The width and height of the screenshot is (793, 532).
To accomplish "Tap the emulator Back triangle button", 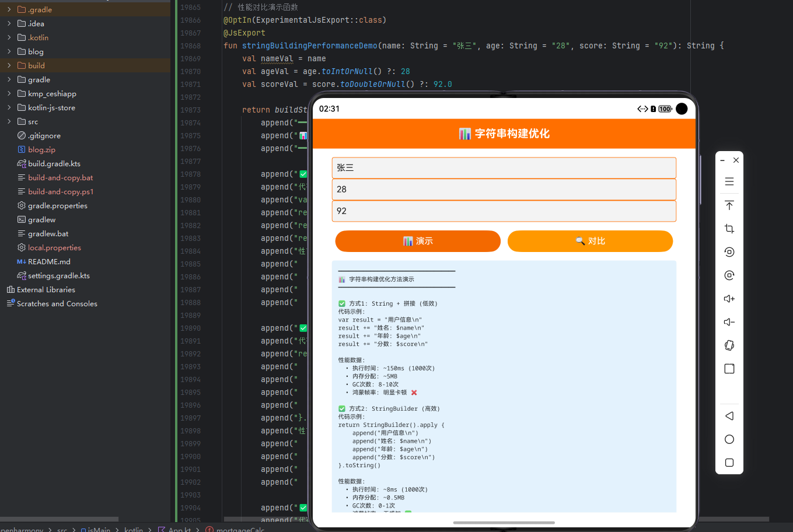I will coord(729,416).
